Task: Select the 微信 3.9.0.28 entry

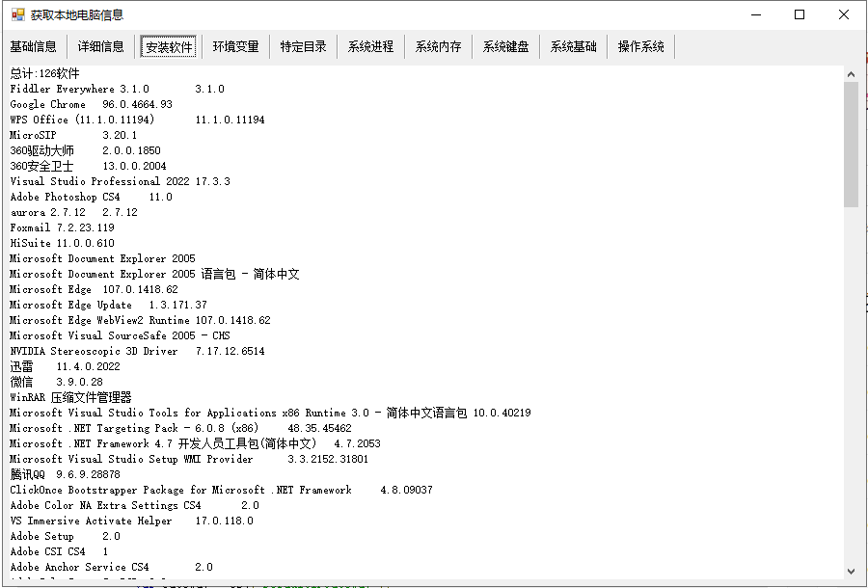Action: pos(57,383)
